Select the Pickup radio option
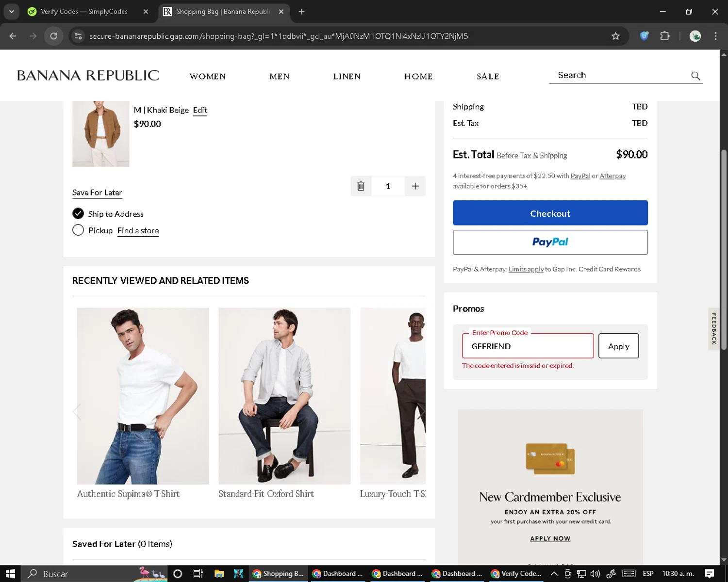This screenshot has width=728, height=582. click(x=78, y=230)
